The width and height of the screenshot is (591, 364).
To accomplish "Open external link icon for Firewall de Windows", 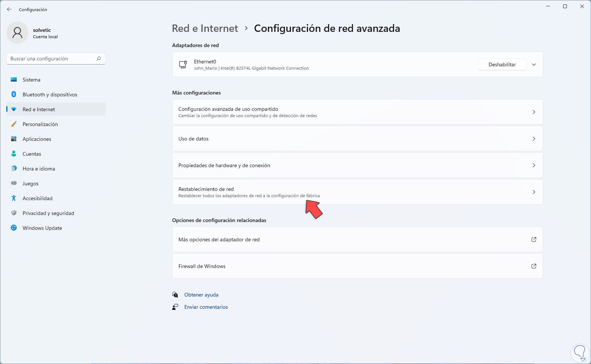I will click(534, 266).
